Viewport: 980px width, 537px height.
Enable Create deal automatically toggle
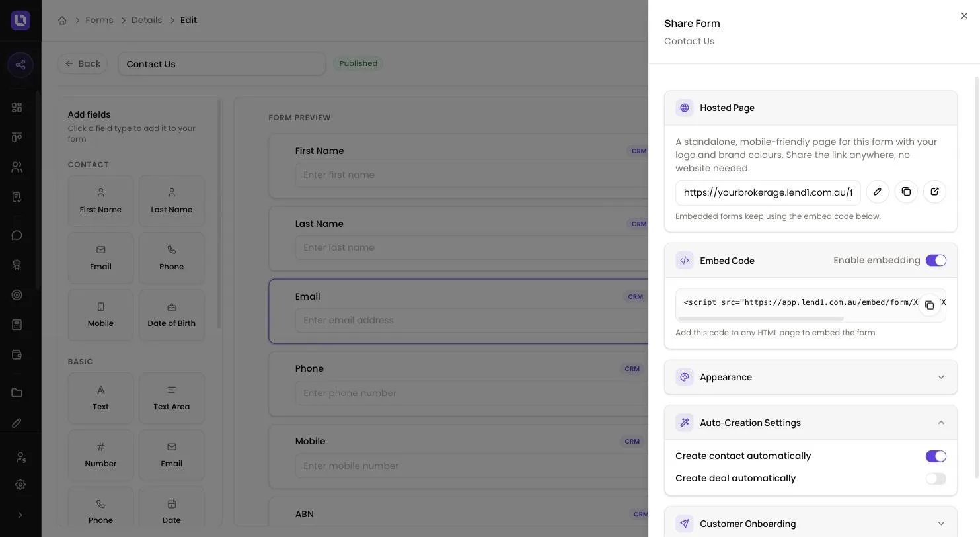click(x=936, y=479)
